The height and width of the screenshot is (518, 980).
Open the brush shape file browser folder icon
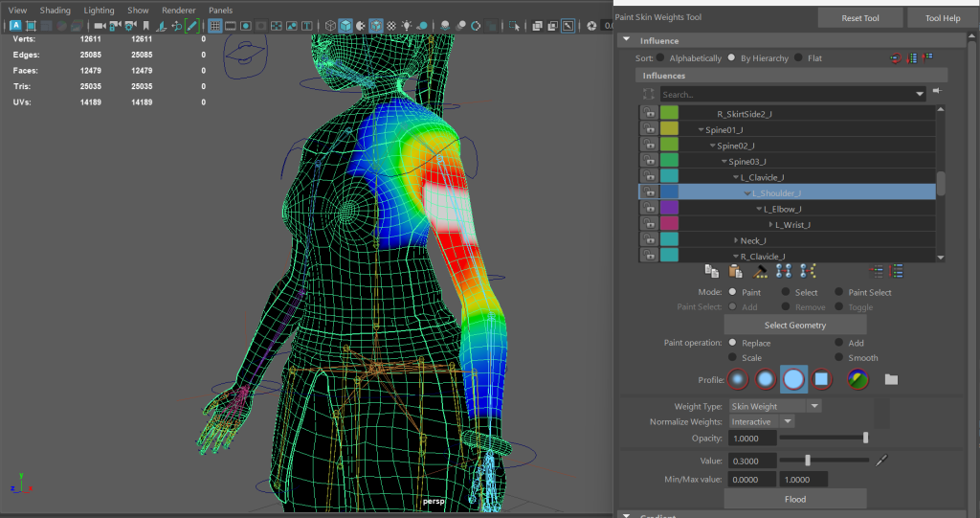[x=891, y=379]
